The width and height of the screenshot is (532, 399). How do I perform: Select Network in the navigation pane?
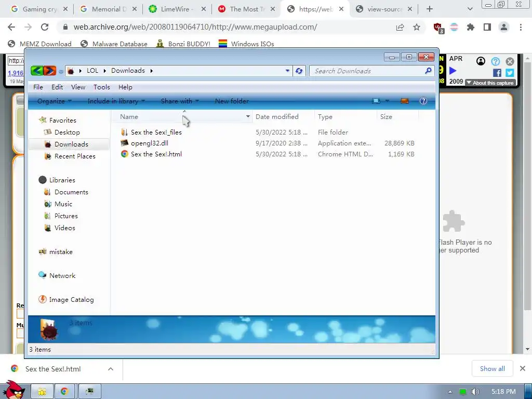click(x=62, y=275)
